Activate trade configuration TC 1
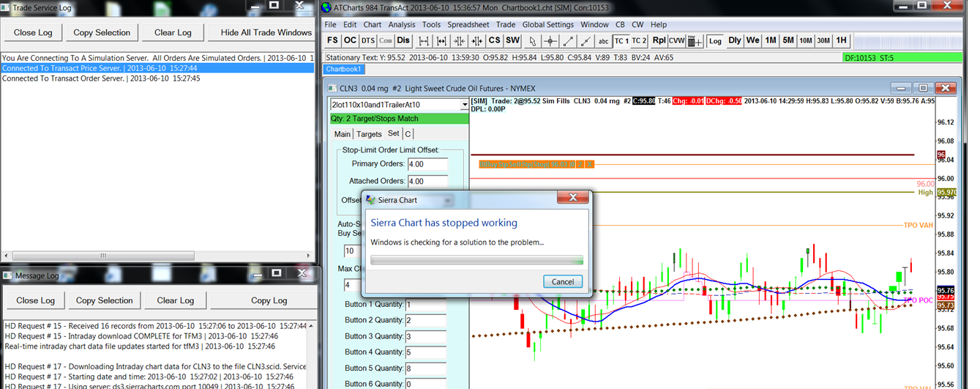This screenshot has height=389, width=980. pos(621,40)
